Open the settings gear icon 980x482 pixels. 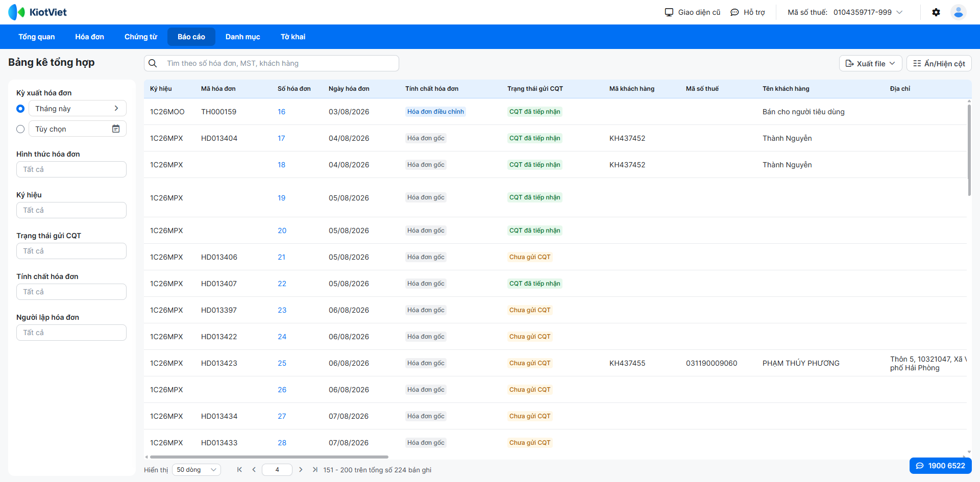936,12
